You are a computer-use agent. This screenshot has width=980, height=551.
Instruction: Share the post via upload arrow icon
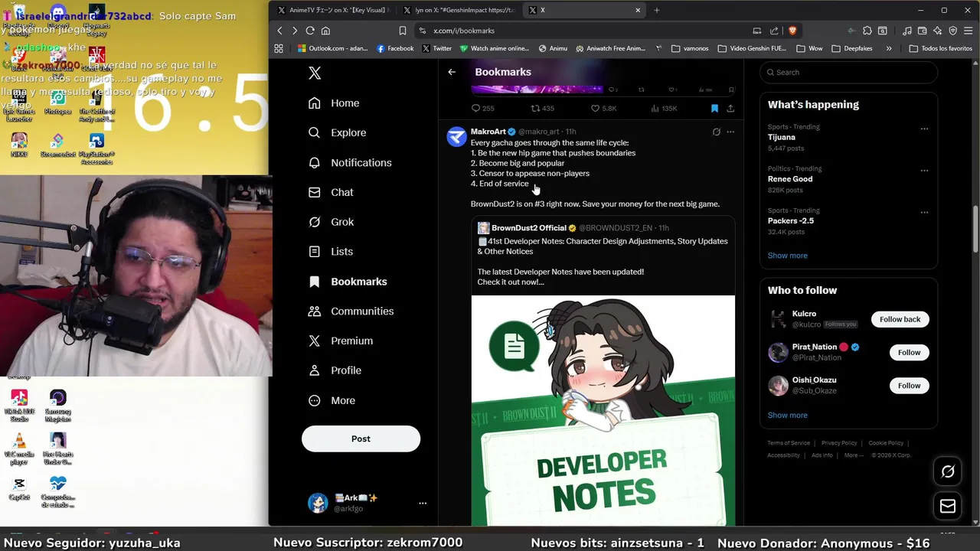tap(730, 109)
